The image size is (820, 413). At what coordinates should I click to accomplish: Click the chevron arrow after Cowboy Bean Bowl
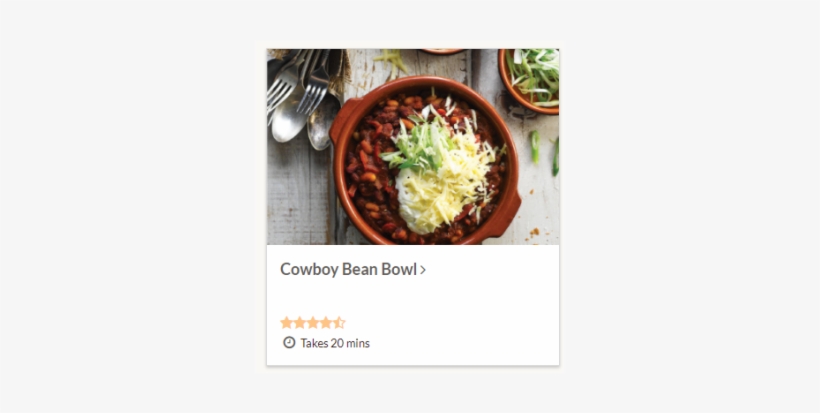tap(423, 270)
